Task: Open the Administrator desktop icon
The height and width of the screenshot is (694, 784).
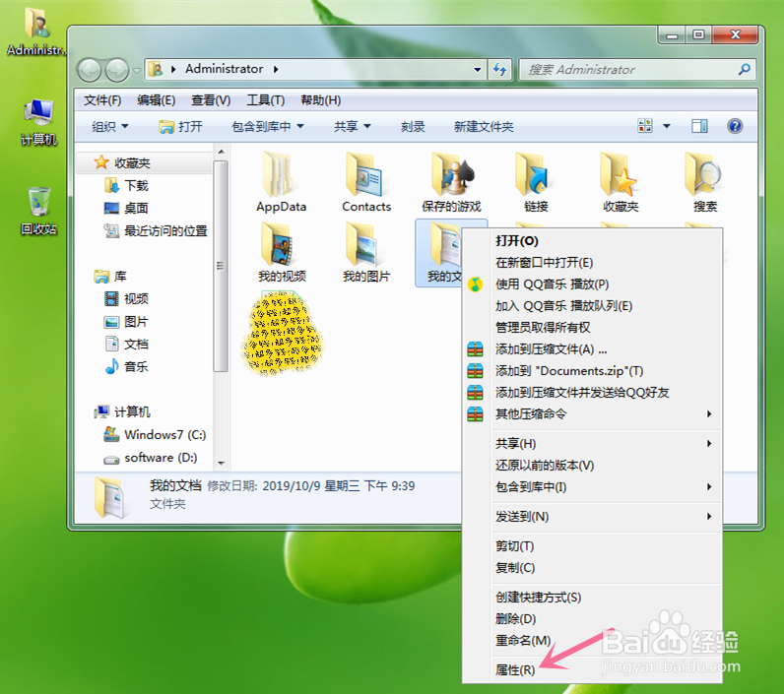Action: [36, 30]
